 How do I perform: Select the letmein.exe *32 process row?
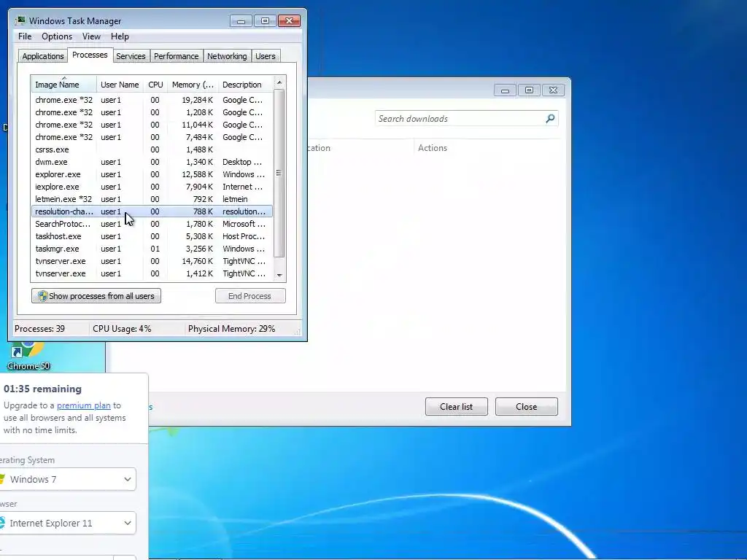(152, 199)
